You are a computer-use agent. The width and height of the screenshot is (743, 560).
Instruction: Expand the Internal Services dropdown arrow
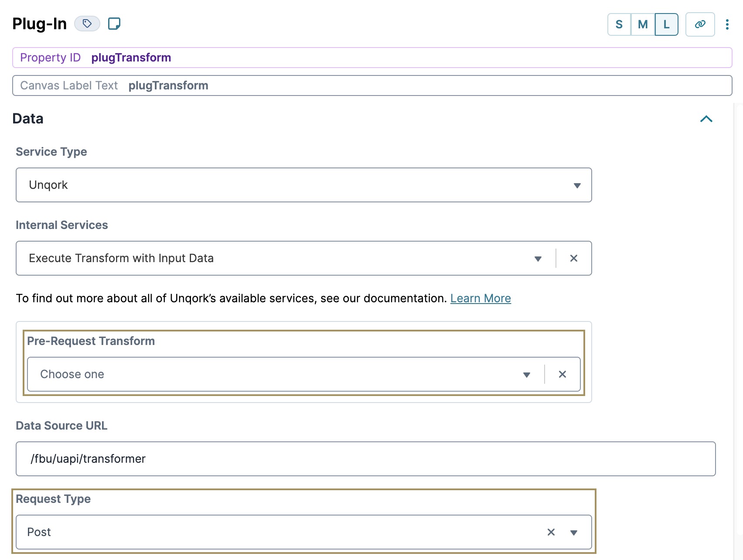click(x=538, y=259)
